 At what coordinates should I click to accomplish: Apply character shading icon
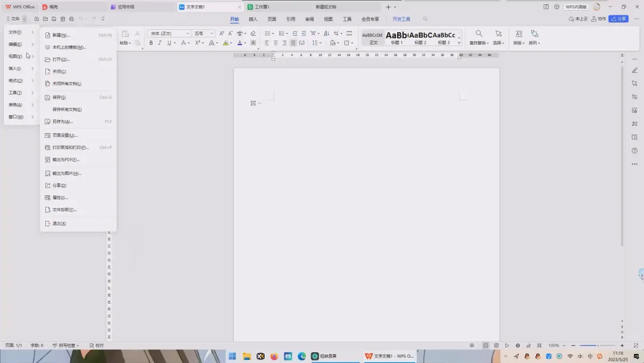(x=253, y=43)
